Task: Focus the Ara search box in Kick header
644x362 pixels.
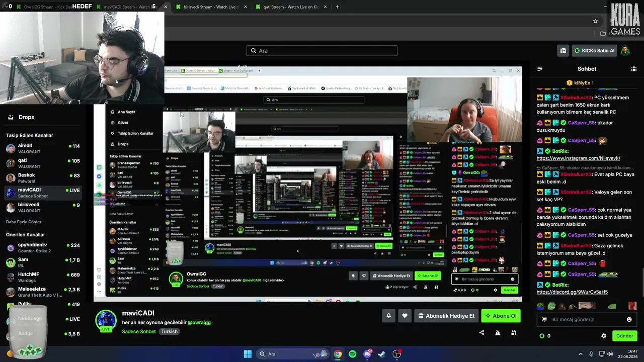Action: tap(322, 50)
